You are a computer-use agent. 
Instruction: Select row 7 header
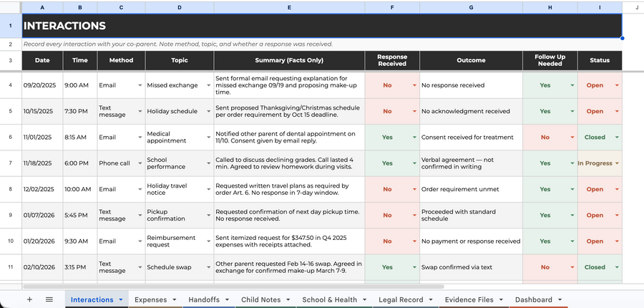point(11,163)
